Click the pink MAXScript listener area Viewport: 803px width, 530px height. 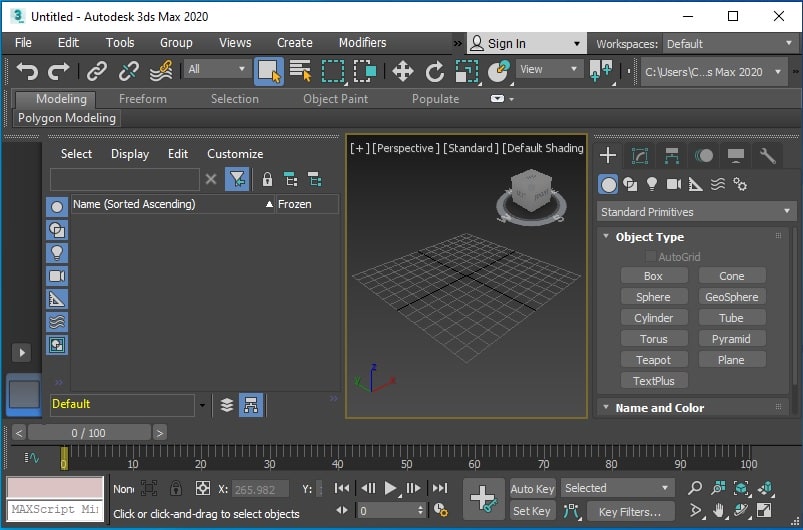point(55,487)
